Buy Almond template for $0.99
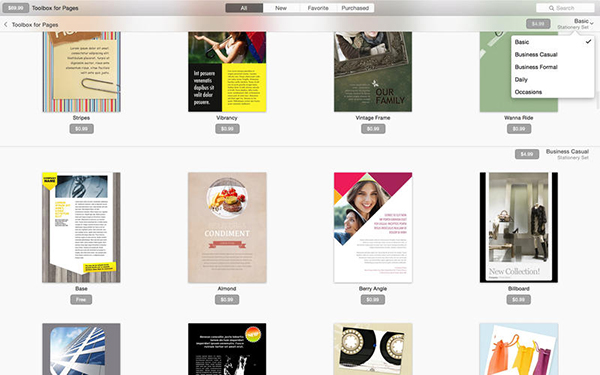Image resolution: width=600 pixels, height=375 pixels. pyautogui.click(x=227, y=300)
